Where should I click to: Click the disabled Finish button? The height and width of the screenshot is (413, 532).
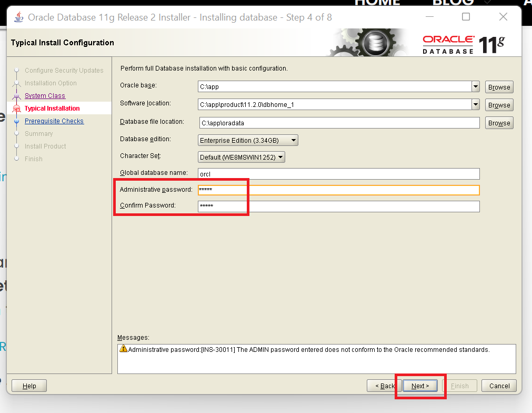[460, 386]
